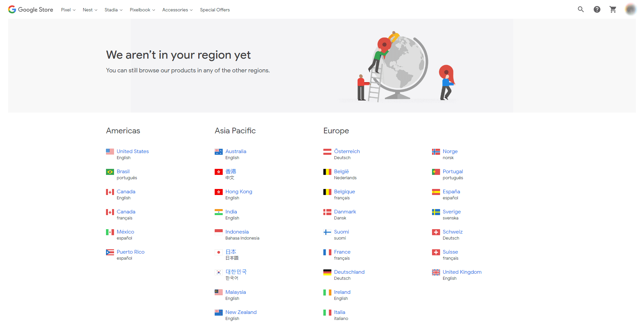Screen dimensions: 644x325
Task: Choose the Australia English region
Action: click(x=236, y=151)
